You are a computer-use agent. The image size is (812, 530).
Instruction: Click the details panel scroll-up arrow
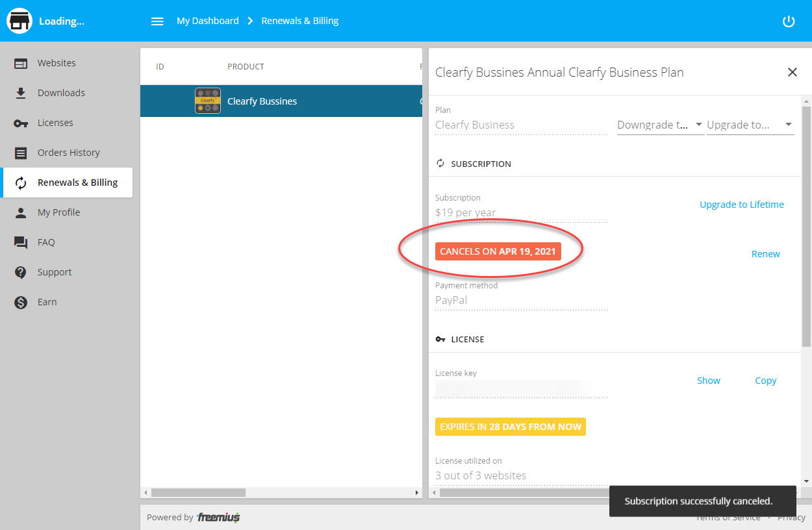coord(806,101)
